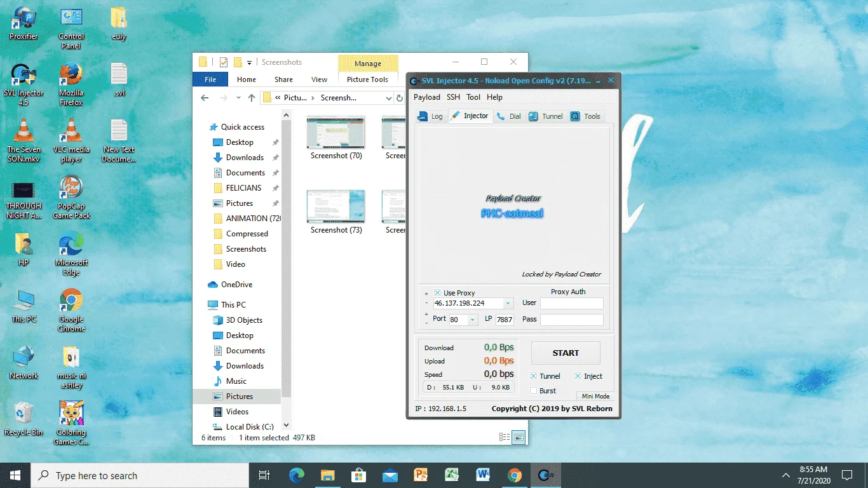Open Microsoft Store from the taskbar

(358, 475)
